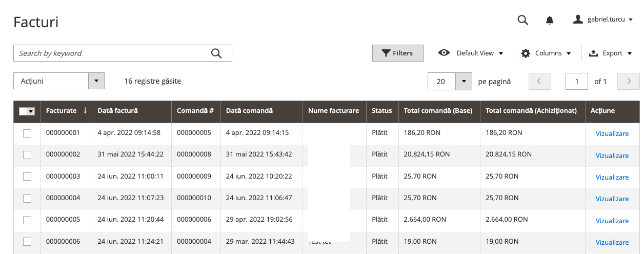The width and height of the screenshot is (644, 254).
Task: Select the checkbox for invoice 000000004
Action: [x=27, y=198]
